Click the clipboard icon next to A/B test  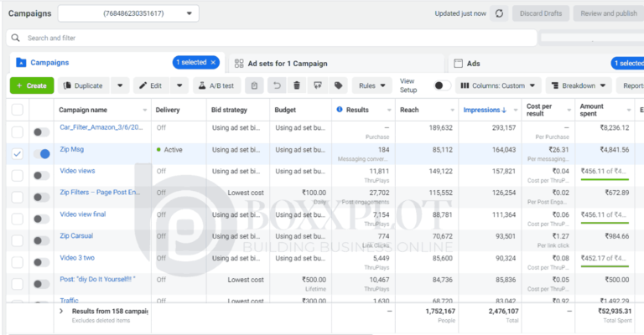[x=255, y=85]
